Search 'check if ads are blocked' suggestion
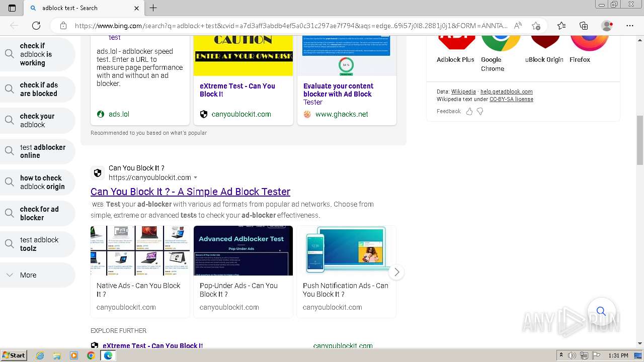644x362 pixels. coord(38,89)
